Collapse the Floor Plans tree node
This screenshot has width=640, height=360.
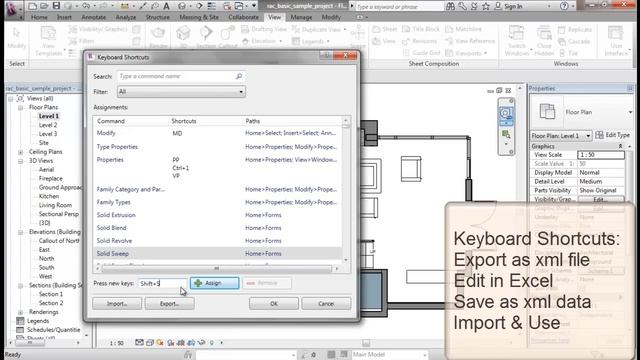[20, 107]
